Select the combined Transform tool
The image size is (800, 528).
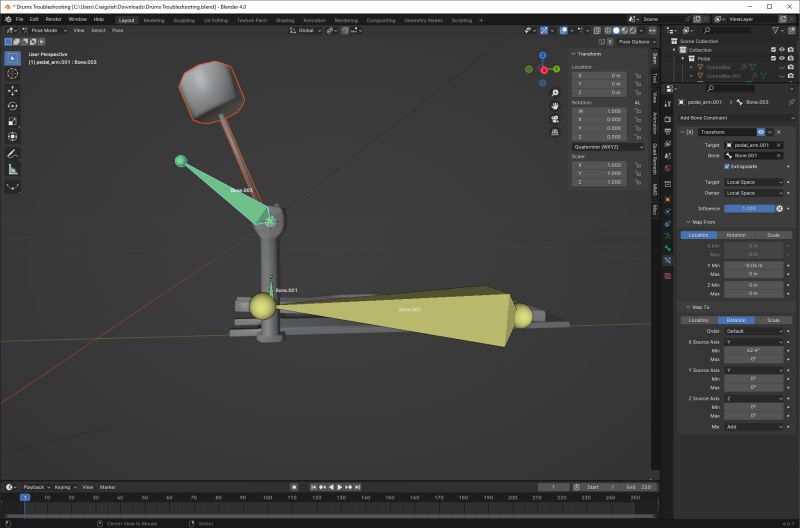click(x=13, y=137)
